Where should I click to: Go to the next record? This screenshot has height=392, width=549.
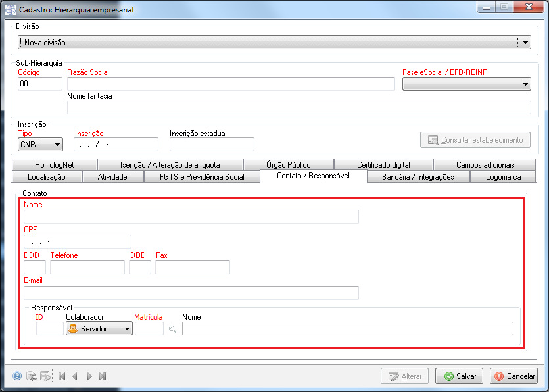pyautogui.click(x=89, y=376)
